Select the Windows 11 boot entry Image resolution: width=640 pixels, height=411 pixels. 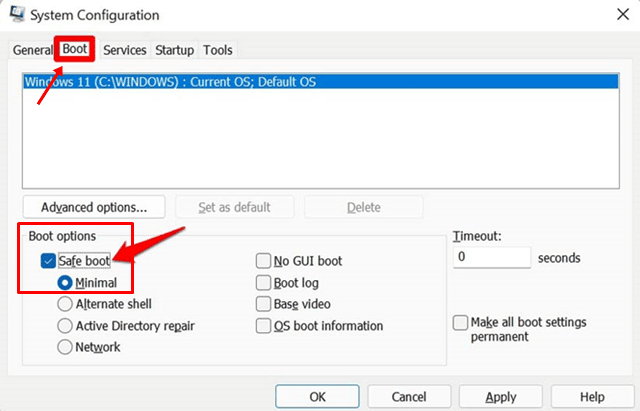169,82
